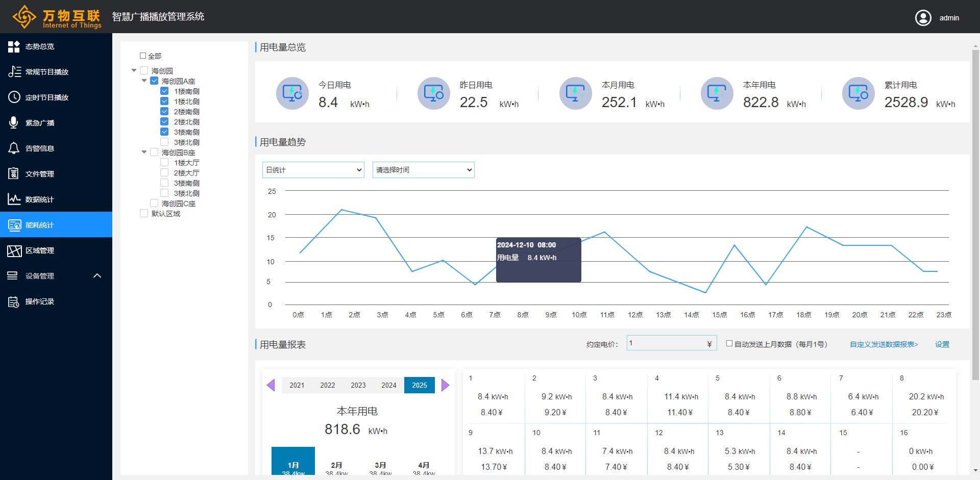Collapse the 海创园A座 tree node
The height and width of the screenshot is (480, 980).
tap(144, 81)
